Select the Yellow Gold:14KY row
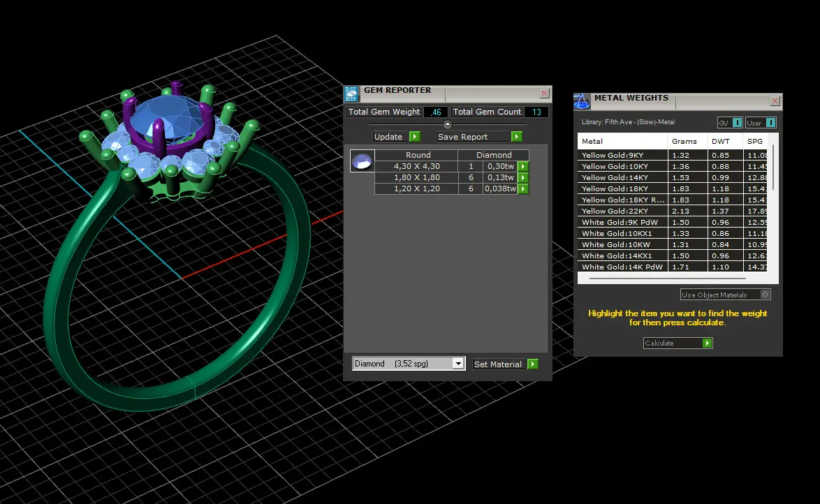Screen dimensions: 820x504 (673, 178)
